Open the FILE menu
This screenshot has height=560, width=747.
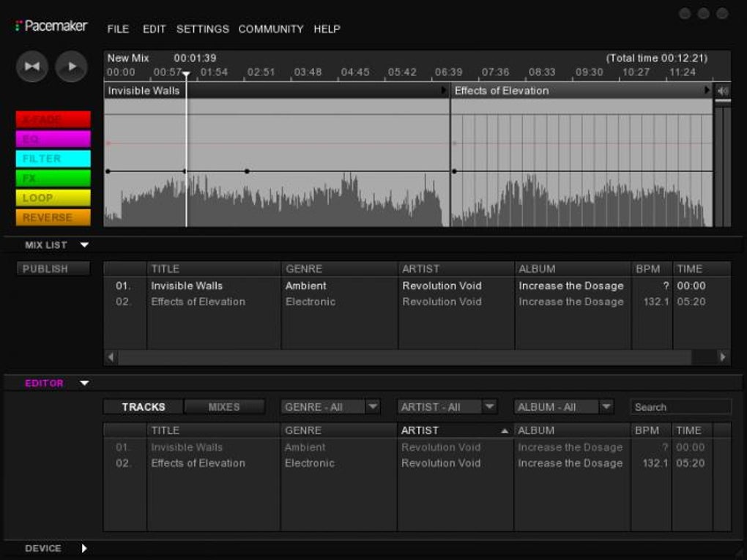[x=118, y=29]
